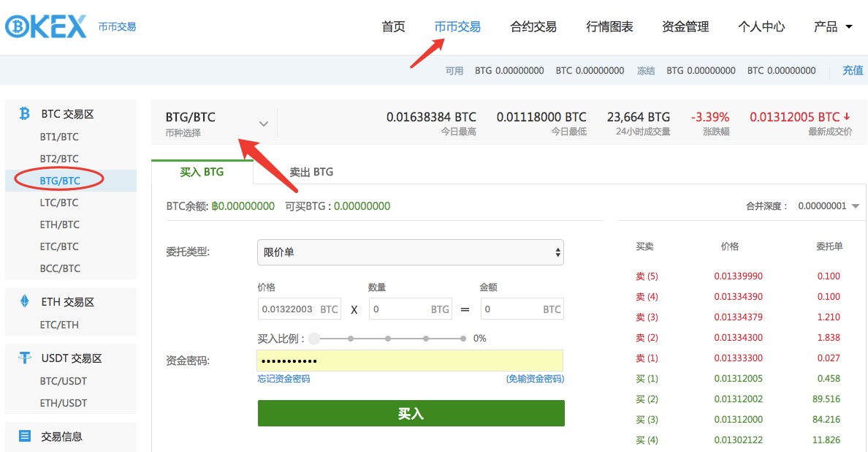Click the 今日最低 value 0.01118000 BTC
The width and height of the screenshot is (868, 452).
541,117
